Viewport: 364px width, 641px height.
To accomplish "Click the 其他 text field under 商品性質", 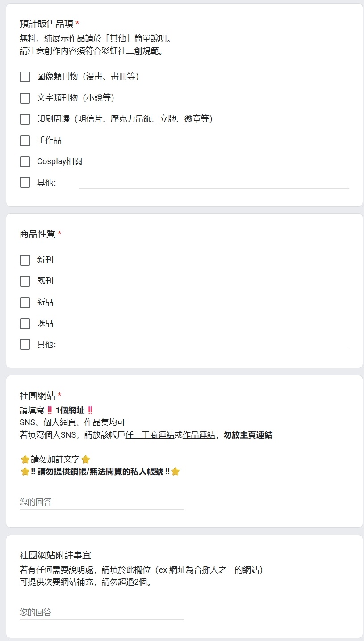I will tap(214, 344).
